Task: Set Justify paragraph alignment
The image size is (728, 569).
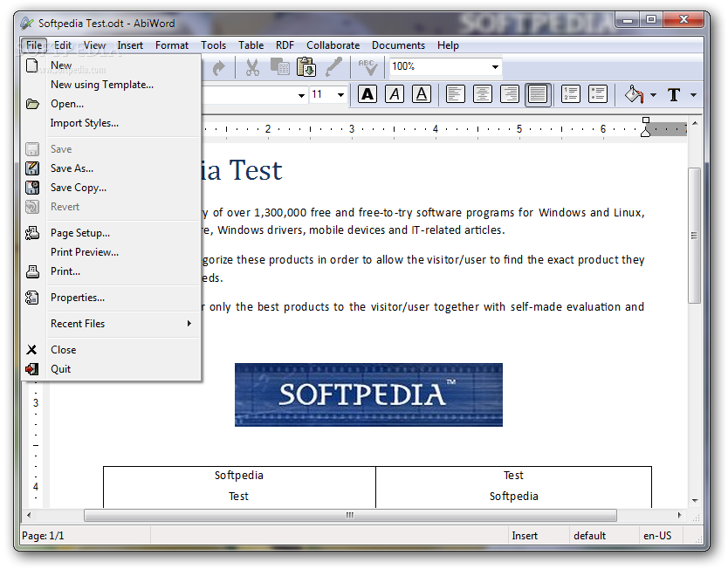Action: (538, 94)
